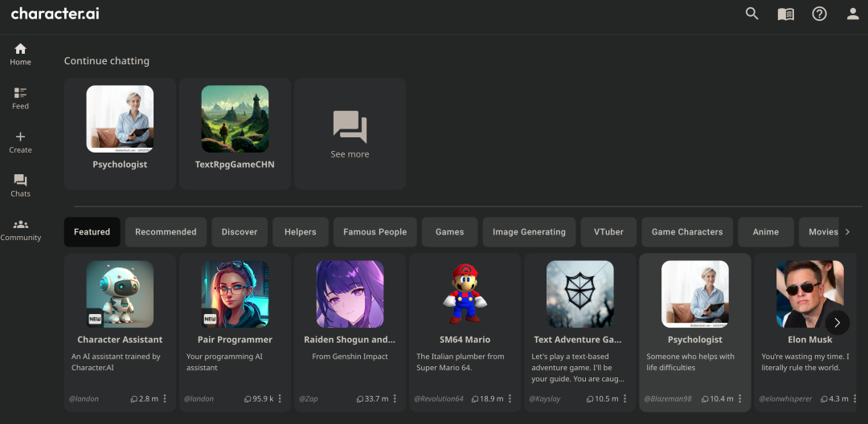Open Raiden Shogun options menu
This screenshot has height=424, width=868.
tap(395, 398)
